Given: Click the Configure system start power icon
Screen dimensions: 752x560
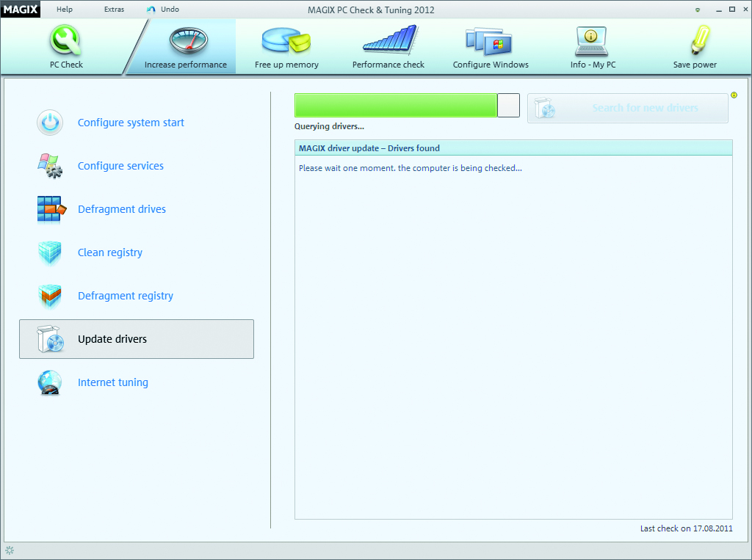Looking at the screenshot, I should pos(50,123).
